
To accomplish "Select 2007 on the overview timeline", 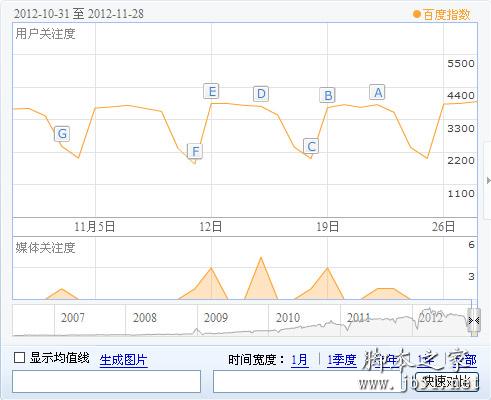I will click(x=73, y=317).
